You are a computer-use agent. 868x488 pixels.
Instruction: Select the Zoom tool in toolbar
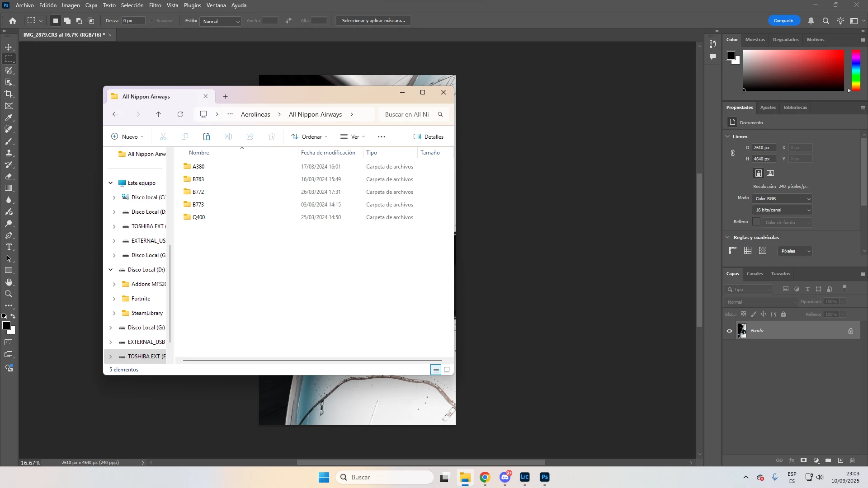[9, 294]
